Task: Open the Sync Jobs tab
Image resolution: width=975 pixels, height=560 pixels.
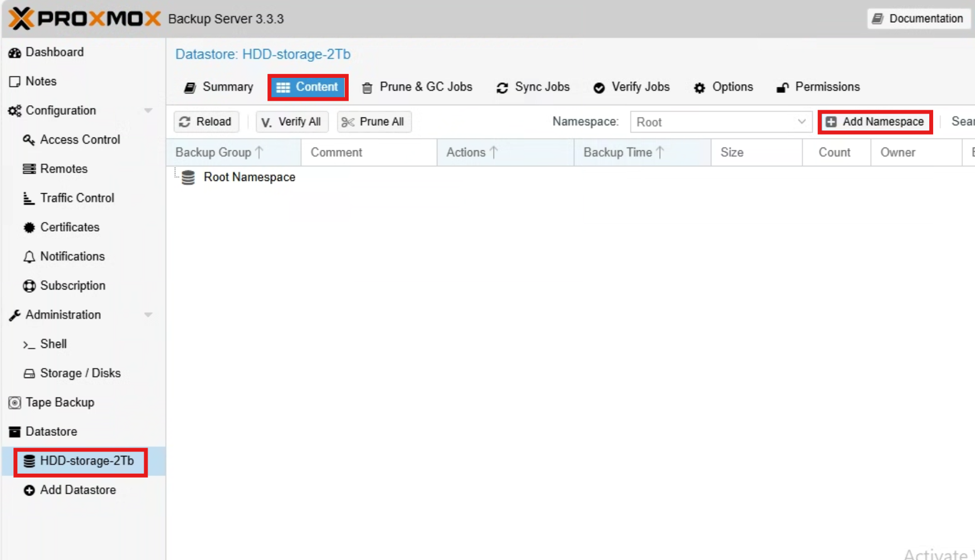Action: (533, 87)
